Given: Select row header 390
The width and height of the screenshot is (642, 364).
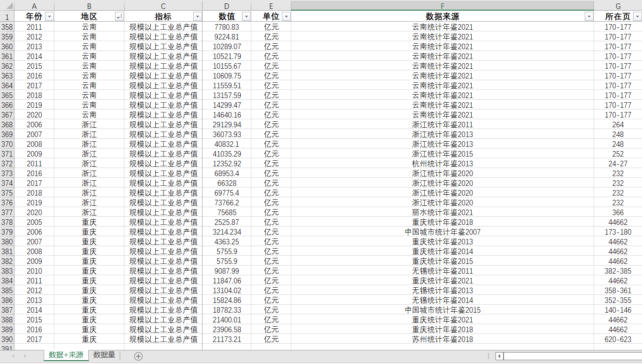Looking at the screenshot, I should coord(7,339).
